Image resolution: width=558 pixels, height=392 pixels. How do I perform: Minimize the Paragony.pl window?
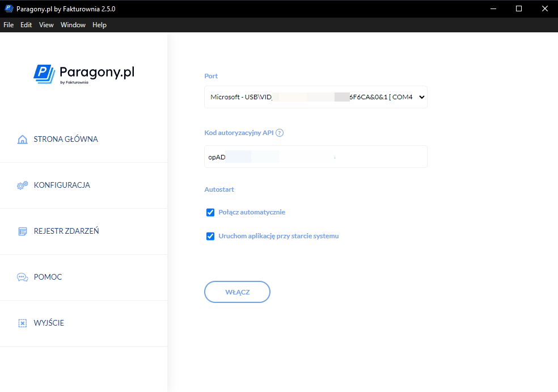click(493, 9)
